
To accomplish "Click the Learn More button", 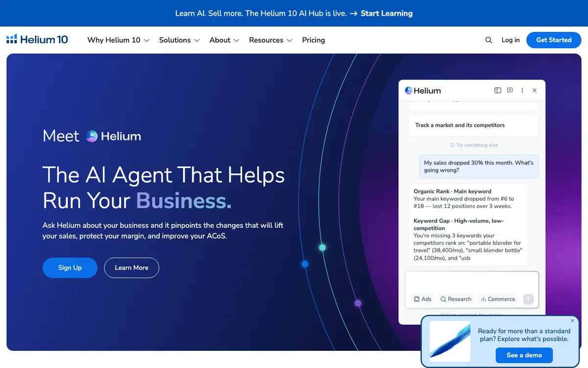I will click(x=132, y=268).
